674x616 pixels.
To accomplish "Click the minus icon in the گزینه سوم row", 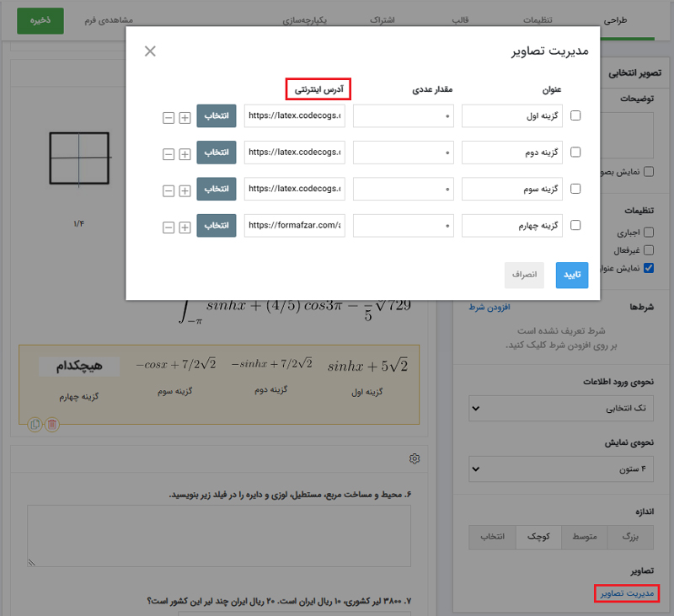I will coord(168,190).
